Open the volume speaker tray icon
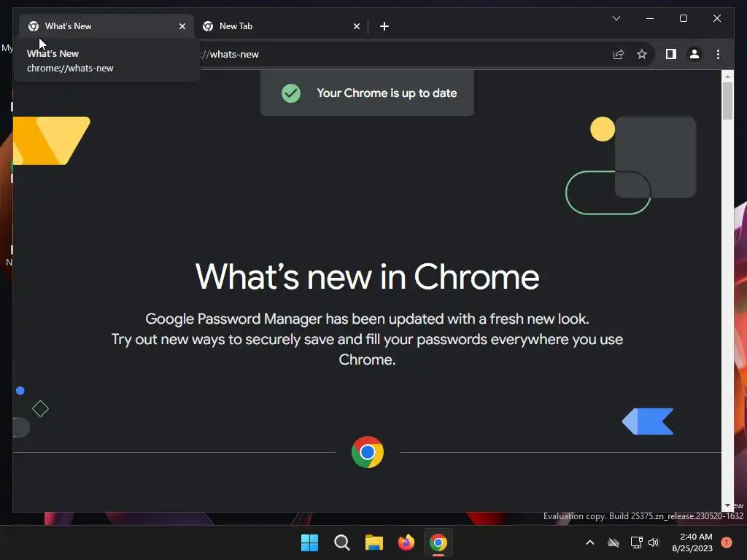 click(x=654, y=542)
